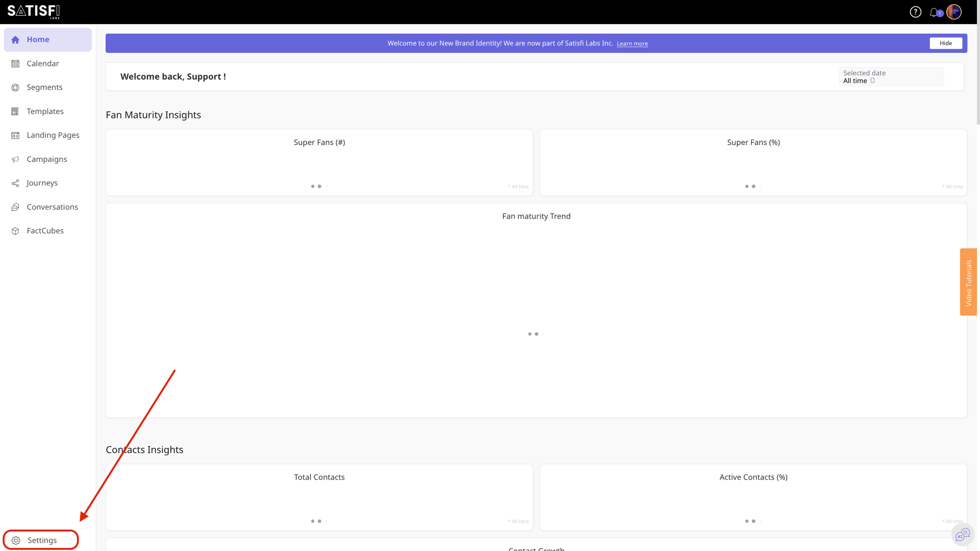Open Conversations section
The width and height of the screenshot is (980, 551).
click(x=52, y=207)
